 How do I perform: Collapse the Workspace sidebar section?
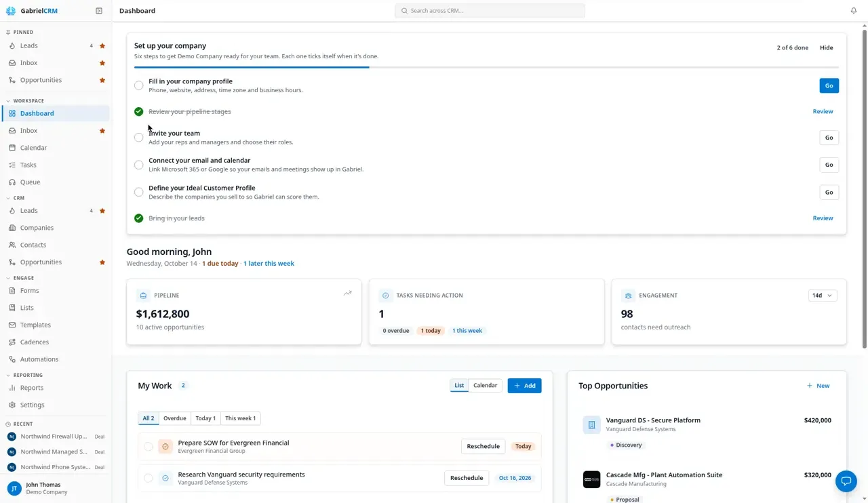click(x=26, y=101)
